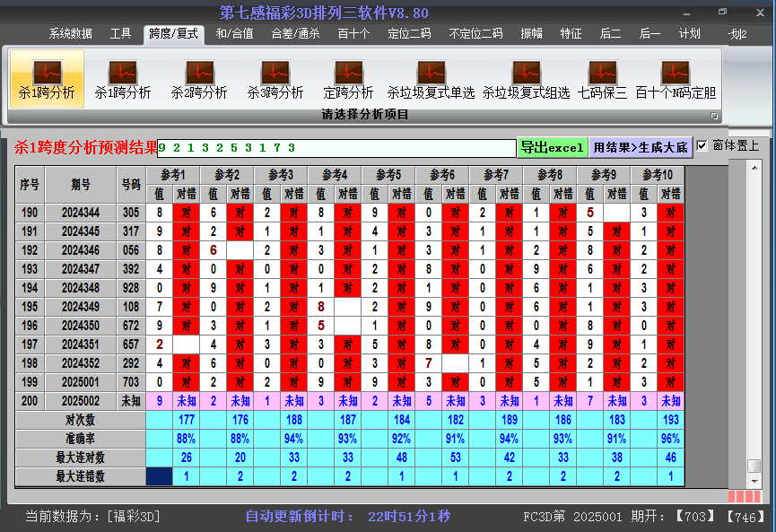Click the vertical scrollbar thumb

[754, 466]
